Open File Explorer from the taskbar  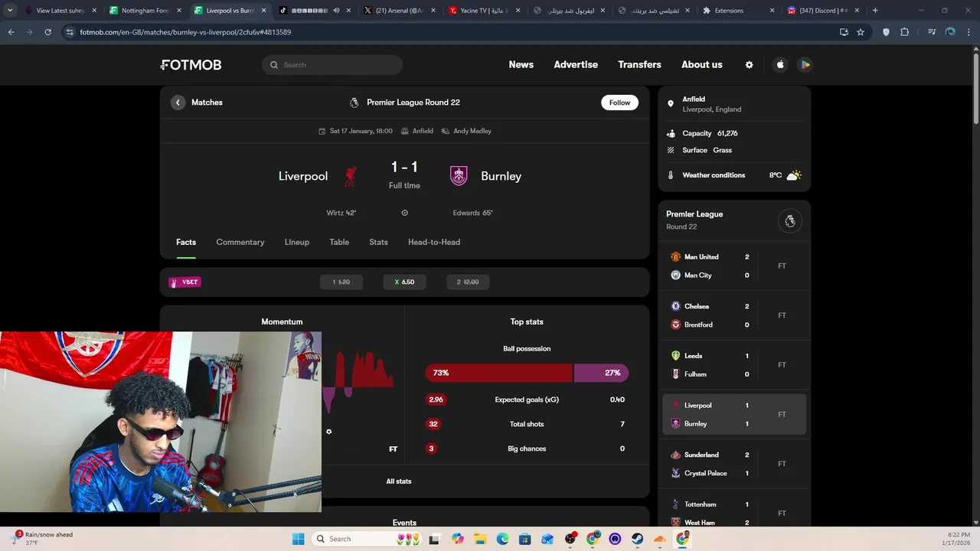tap(480, 539)
